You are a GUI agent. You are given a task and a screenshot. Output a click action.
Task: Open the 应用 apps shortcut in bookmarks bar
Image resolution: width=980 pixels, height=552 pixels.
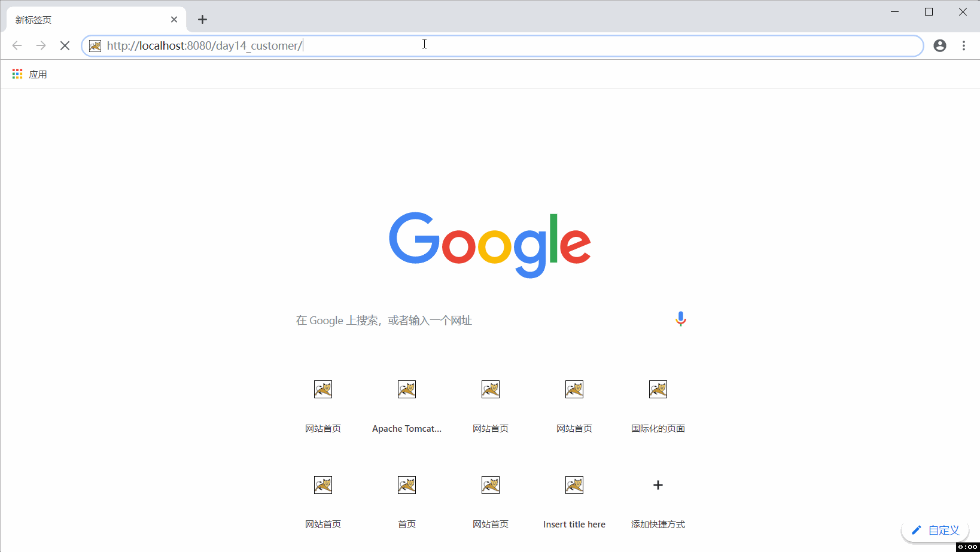tap(30, 74)
